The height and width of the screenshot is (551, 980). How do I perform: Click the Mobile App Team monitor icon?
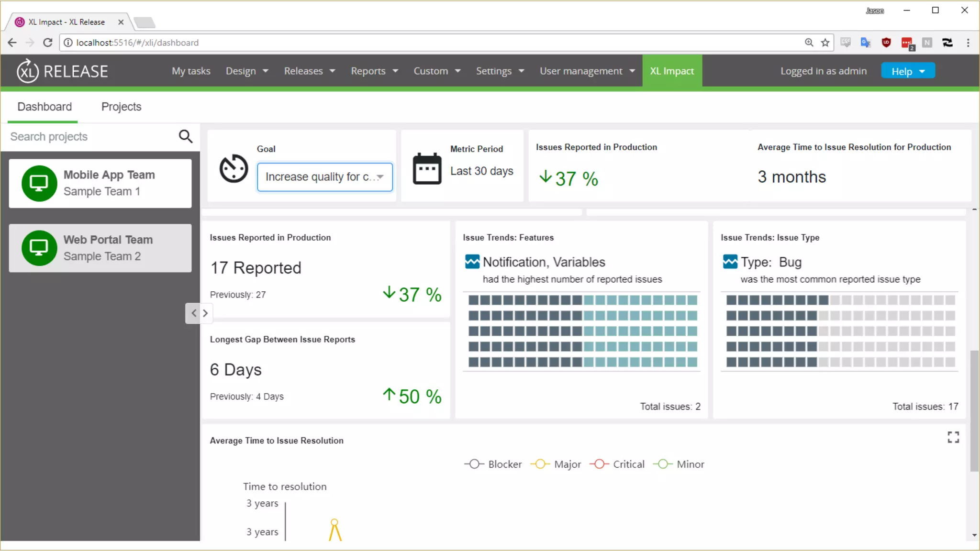point(39,183)
